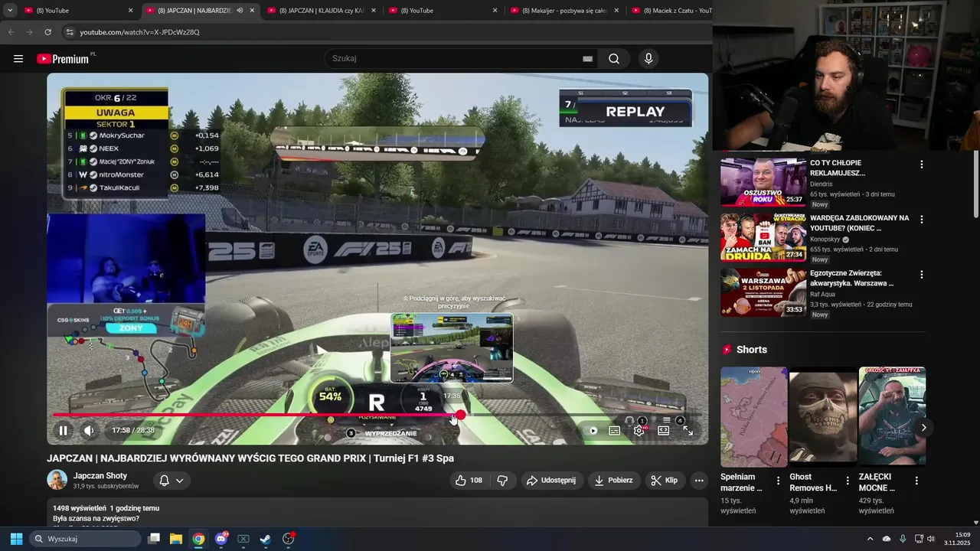This screenshot has width=980, height=551.
Task: Mute the video volume
Action: tap(89, 431)
